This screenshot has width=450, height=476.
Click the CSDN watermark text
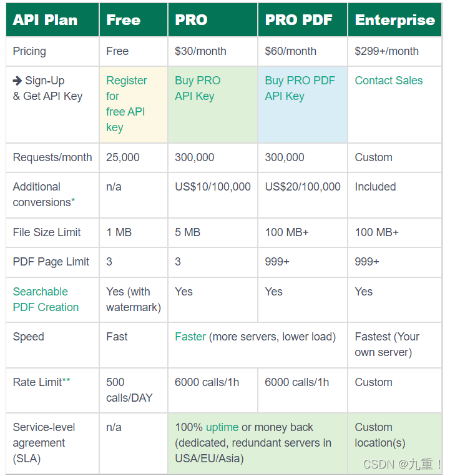click(x=402, y=464)
